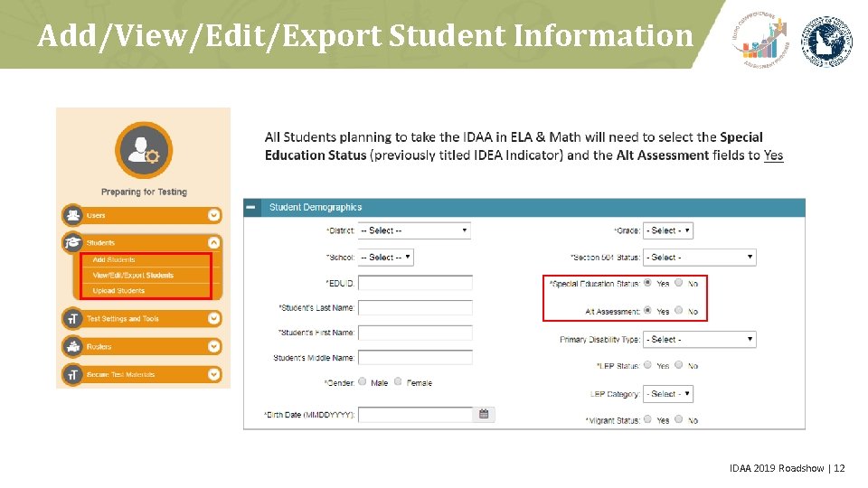Viewport: 868px width, 488px height.
Task: Open the LEP Category dropdown
Action: tap(668, 394)
